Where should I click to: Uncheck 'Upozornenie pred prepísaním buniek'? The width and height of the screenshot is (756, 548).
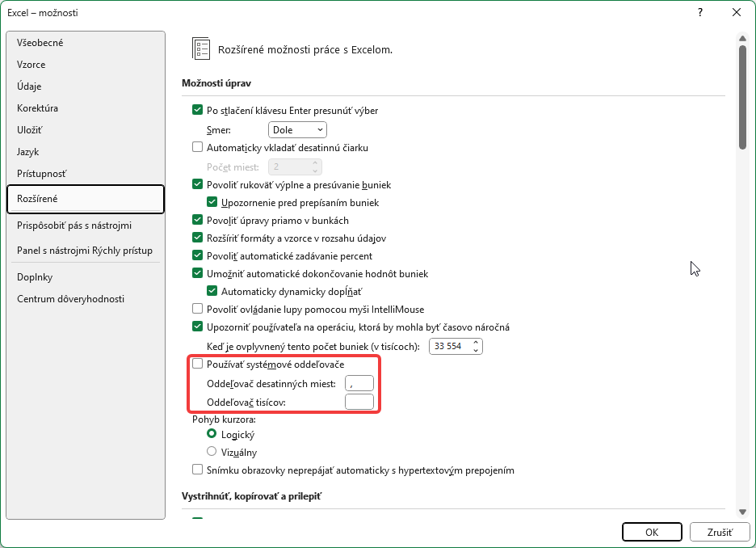212,202
